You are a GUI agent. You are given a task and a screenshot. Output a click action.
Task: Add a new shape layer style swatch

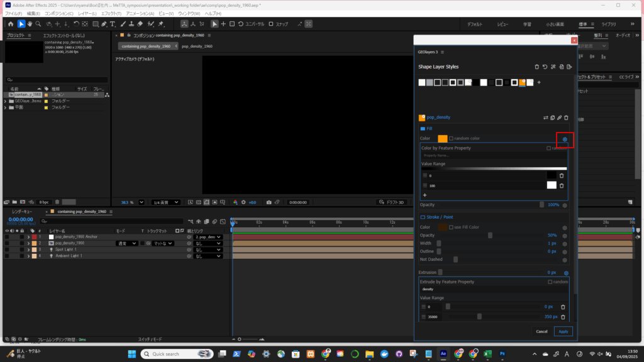pos(539,82)
